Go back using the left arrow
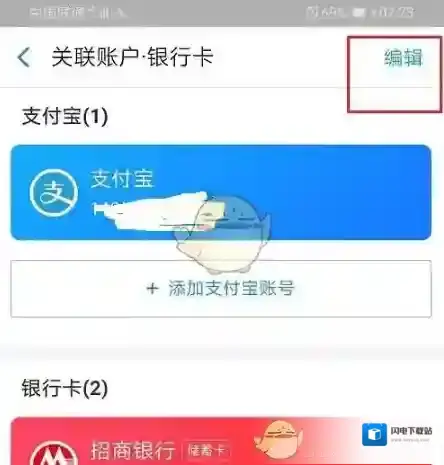The image size is (444, 465). pyautogui.click(x=24, y=57)
